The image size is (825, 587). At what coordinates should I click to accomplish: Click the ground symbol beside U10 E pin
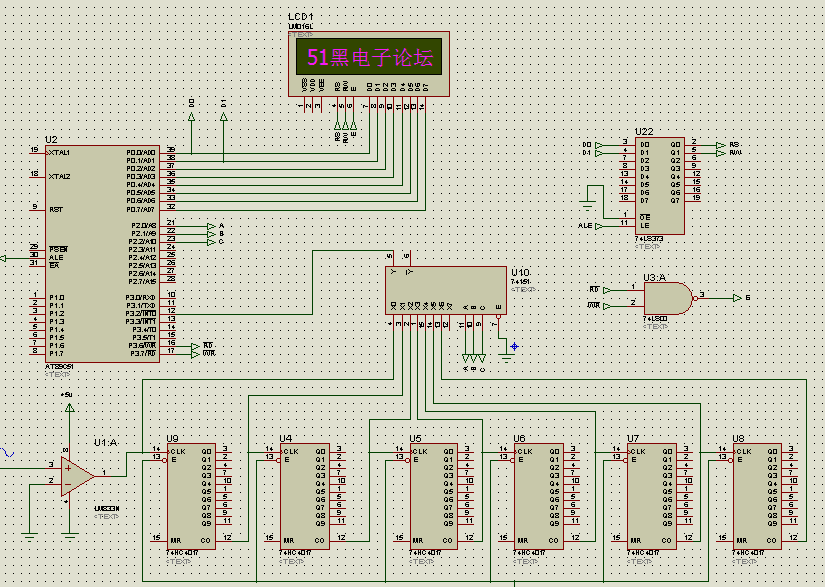506,359
